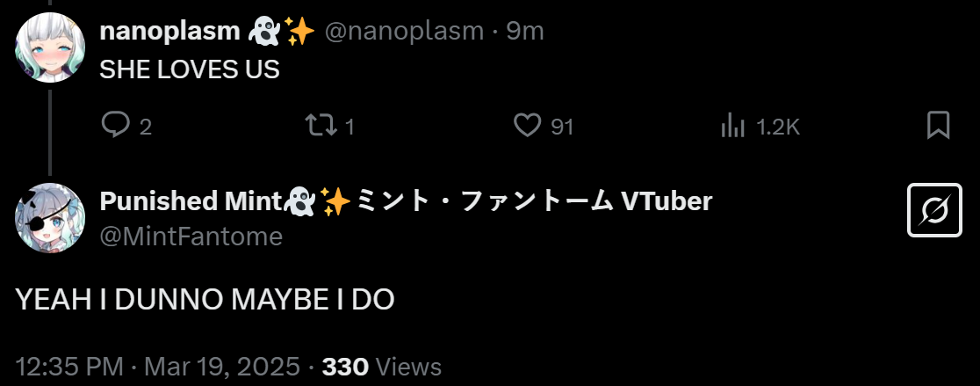Like the SHE LOVES US tweet with the heart icon

(x=527, y=126)
